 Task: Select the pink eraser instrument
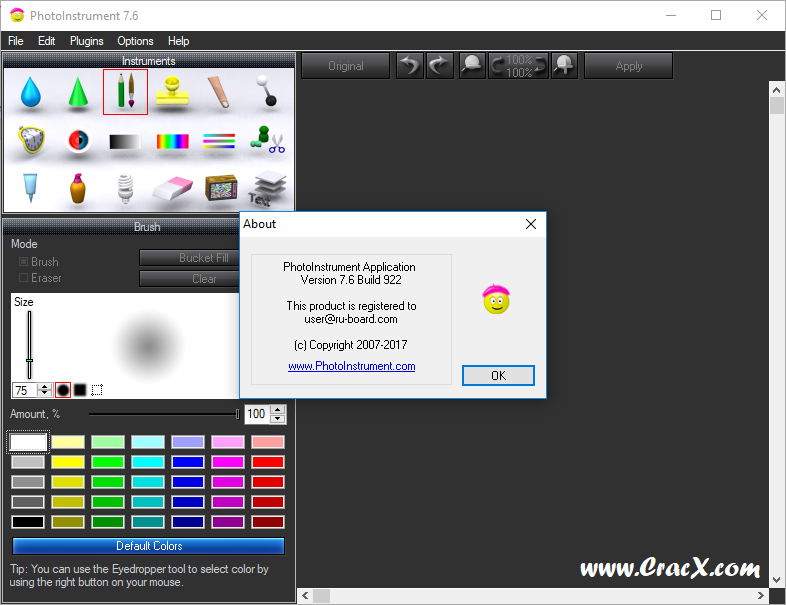tap(173, 187)
